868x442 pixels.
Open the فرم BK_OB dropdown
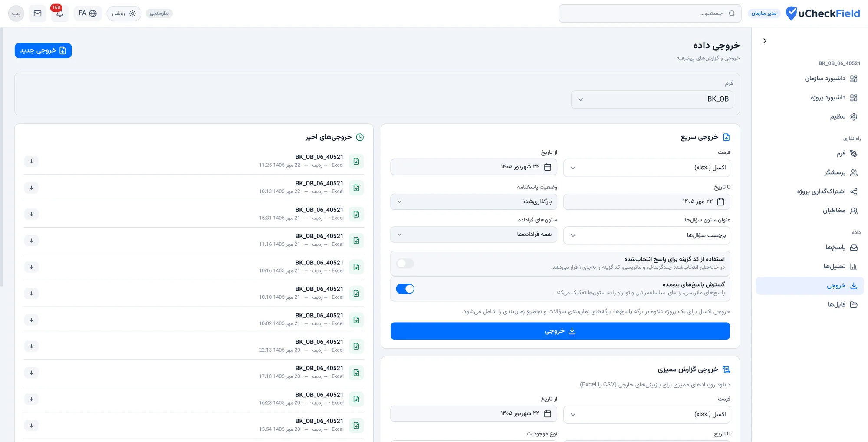[652, 99]
